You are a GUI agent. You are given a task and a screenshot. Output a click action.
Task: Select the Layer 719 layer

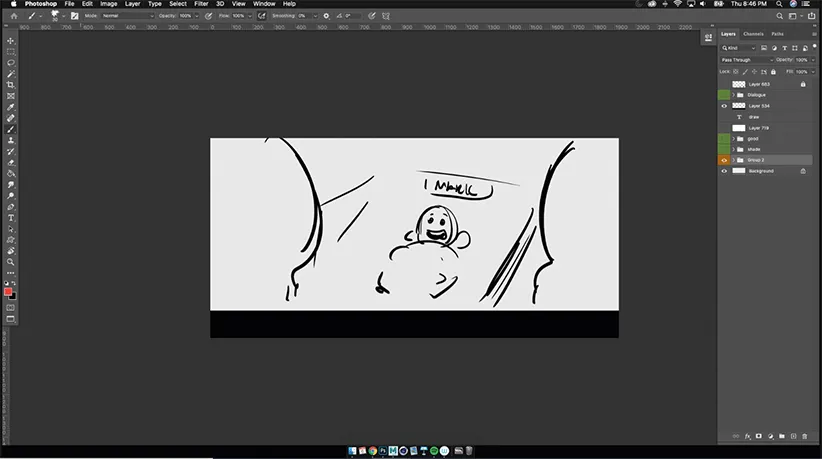758,128
